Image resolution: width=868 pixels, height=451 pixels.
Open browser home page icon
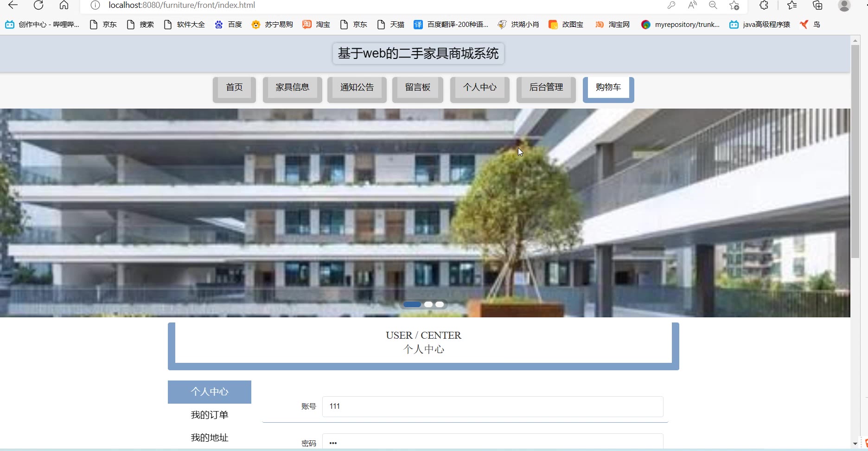(x=64, y=5)
